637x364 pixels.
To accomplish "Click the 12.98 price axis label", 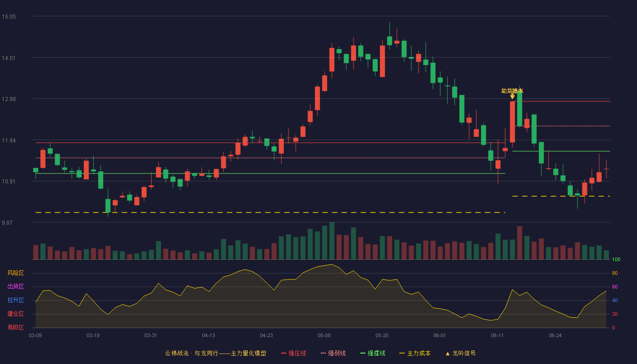I will tap(9, 99).
